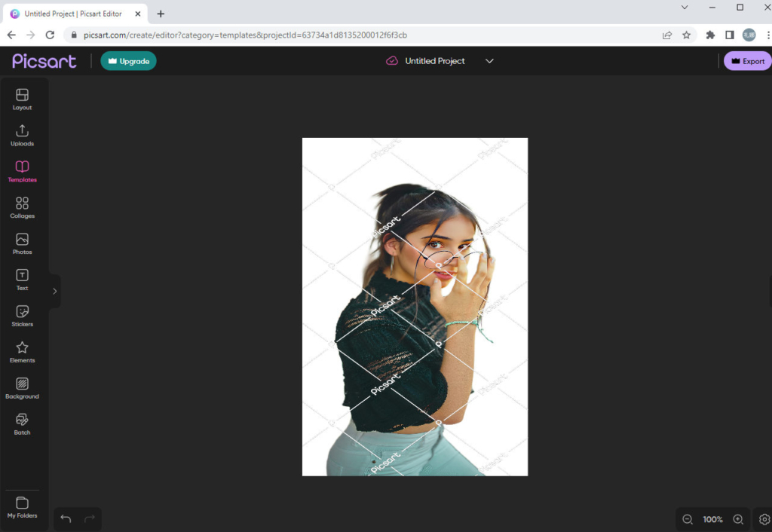Click the Upgrade button

tap(128, 61)
